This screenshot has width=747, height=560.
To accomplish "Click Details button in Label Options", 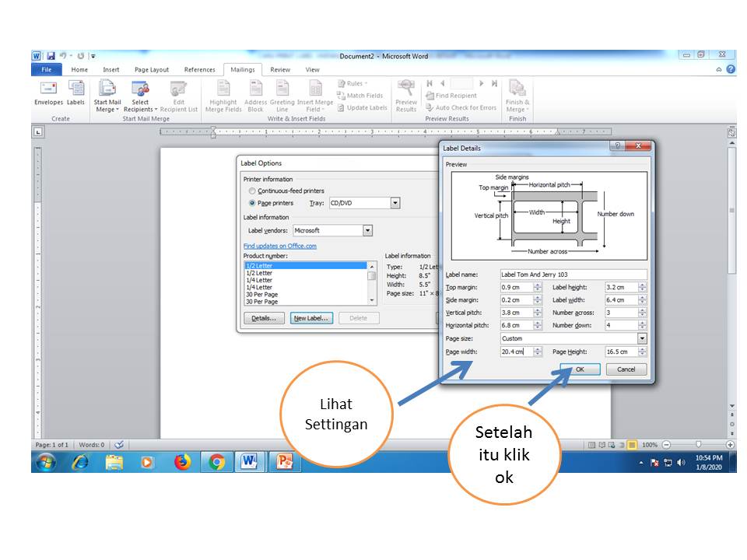I will (264, 318).
